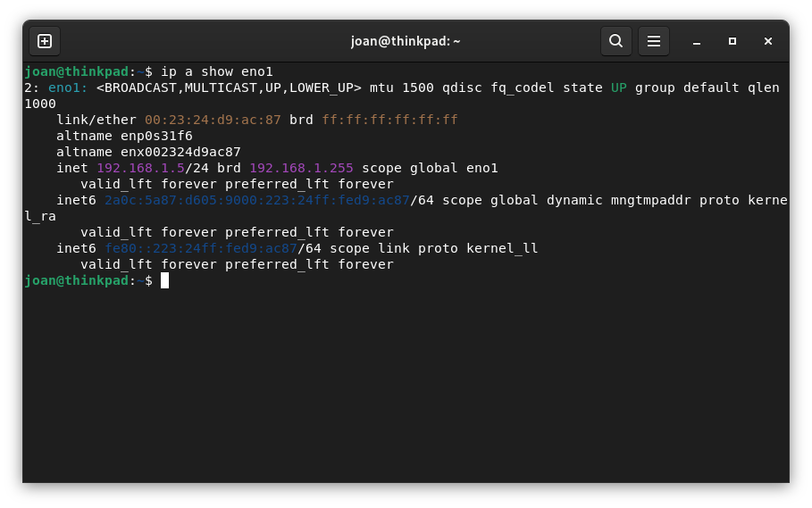This screenshot has height=508, width=812.
Task: Click the global IPv6 address starting 2a0c
Action: pos(256,200)
